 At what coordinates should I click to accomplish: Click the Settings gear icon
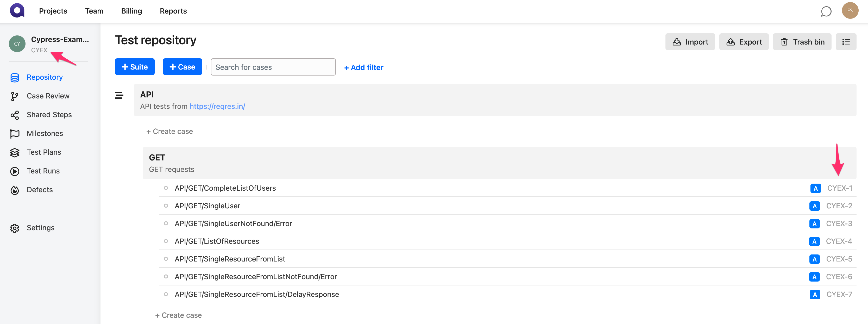[15, 228]
